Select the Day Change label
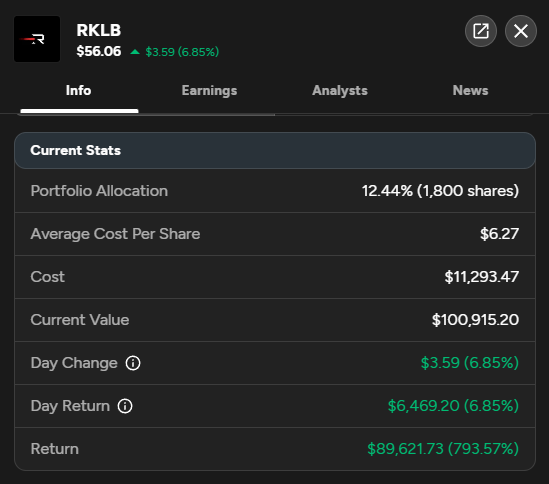 click(74, 363)
